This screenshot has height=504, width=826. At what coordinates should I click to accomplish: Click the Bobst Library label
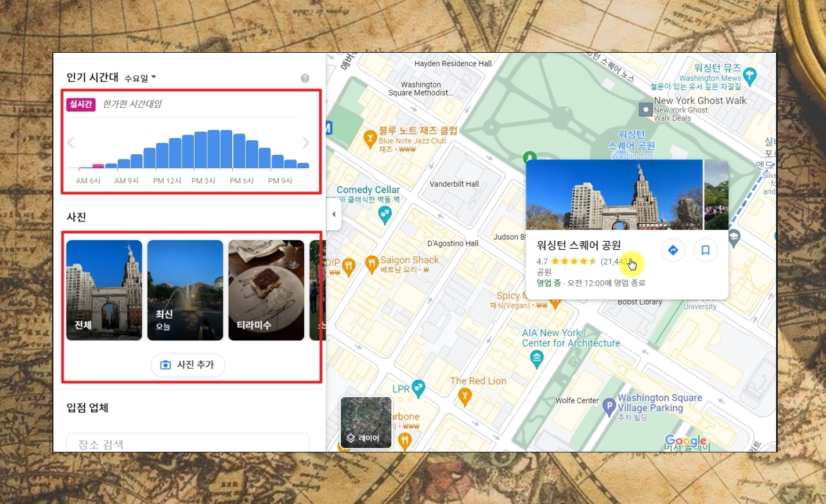[640, 302]
